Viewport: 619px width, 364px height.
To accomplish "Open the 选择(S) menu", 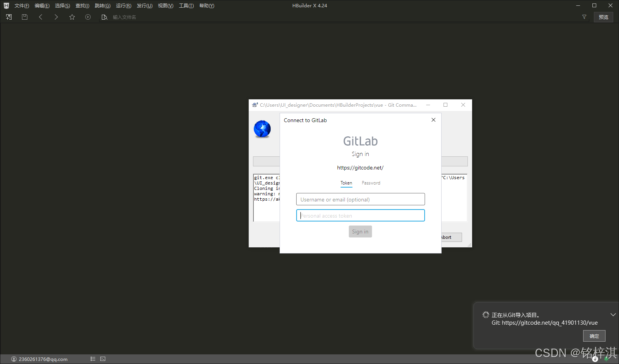I will point(62,6).
